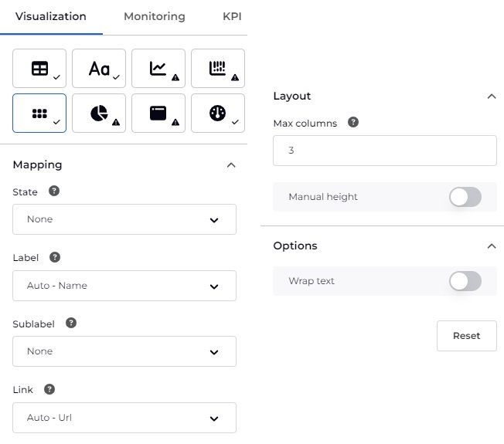Viewport: 504px width, 444px height.
Task: Click the Wrap text label
Action: coord(312,281)
